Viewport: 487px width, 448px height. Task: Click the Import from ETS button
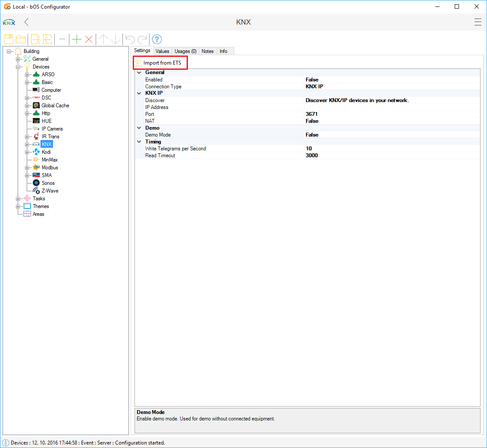tap(160, 63)
